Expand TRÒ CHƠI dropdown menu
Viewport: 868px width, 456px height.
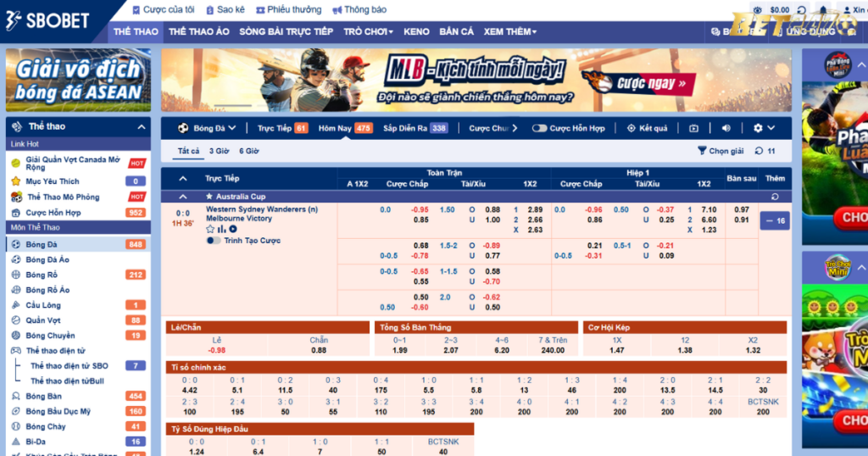point(368,31)
